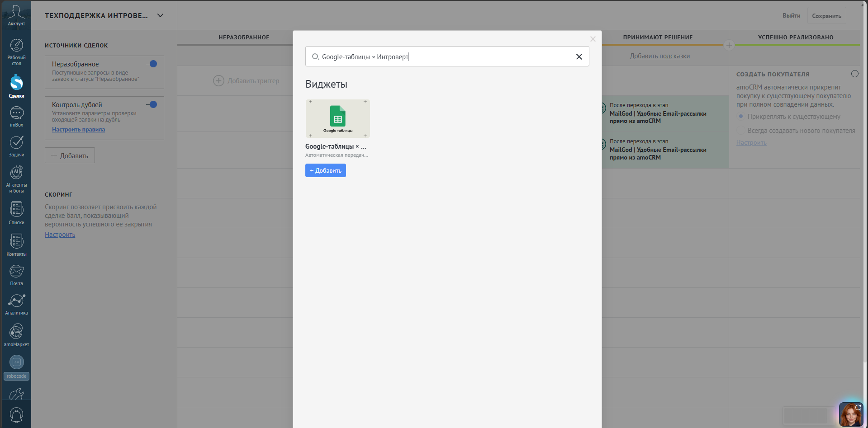Image resolution: width=868 pixels, height=428 pixels.
Task: Open the Контакты section
Action: point(16,245)
